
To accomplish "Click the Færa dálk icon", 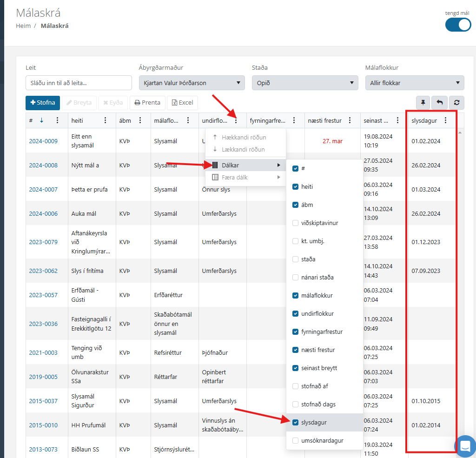I will [x=215, y=177].
